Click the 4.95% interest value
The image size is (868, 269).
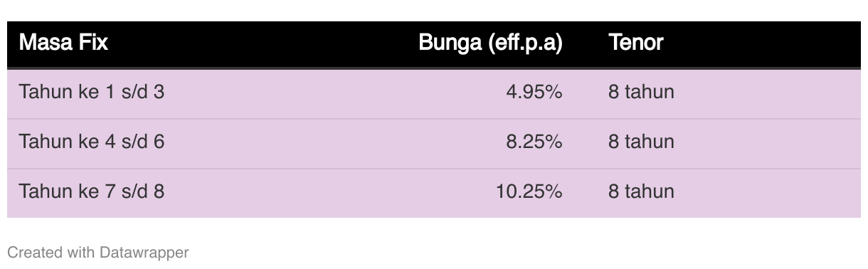pyautogui.click(x=534, y=92)
